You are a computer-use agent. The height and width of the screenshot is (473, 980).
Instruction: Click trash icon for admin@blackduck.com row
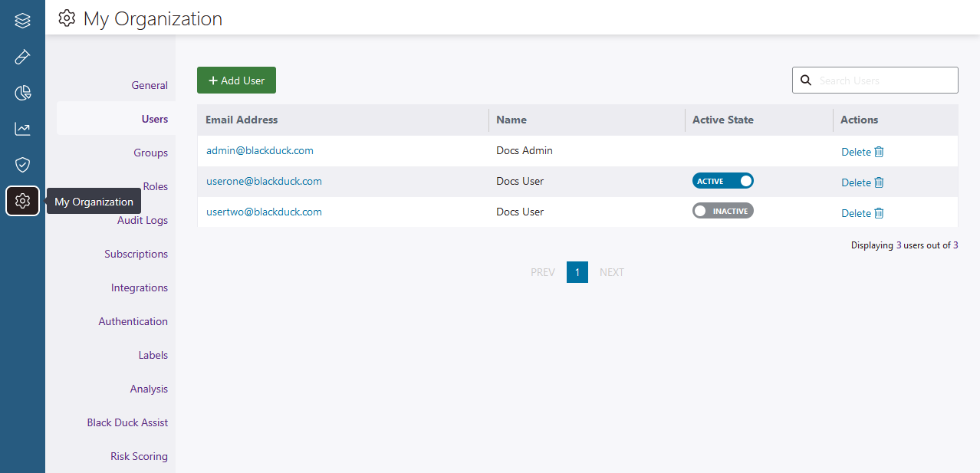coord(879,152)
